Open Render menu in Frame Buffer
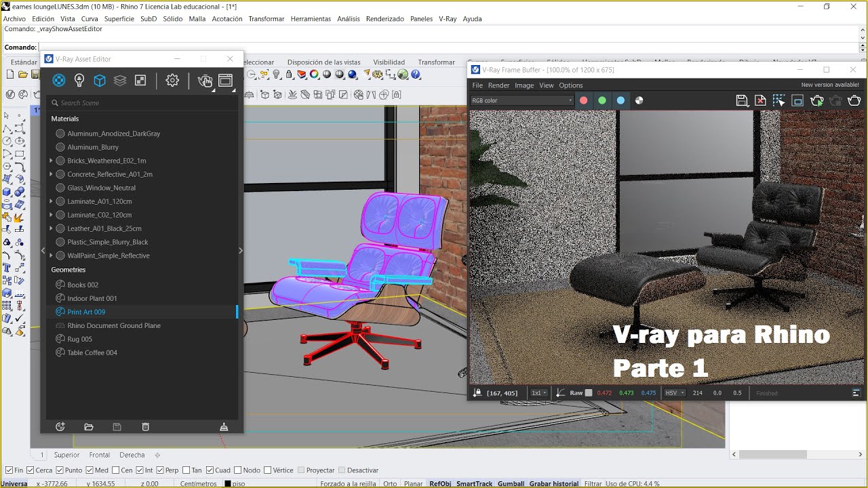Screen dimensions: 868x488 498,85
